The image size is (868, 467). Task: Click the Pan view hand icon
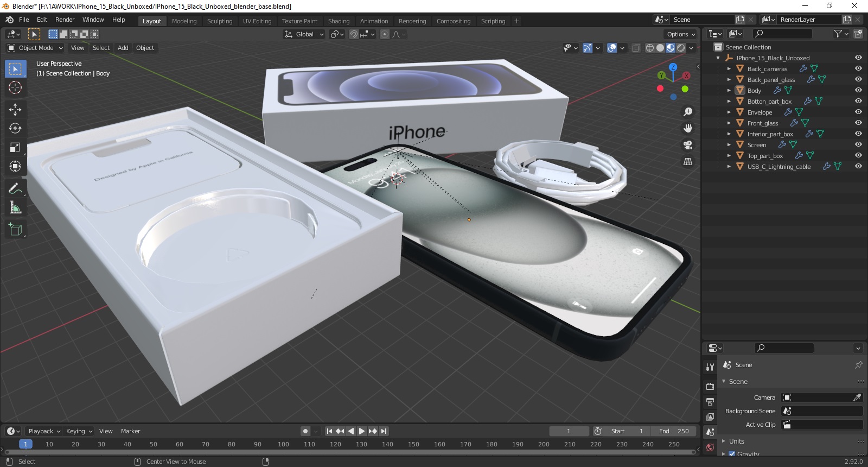click(x=688, y=128)
